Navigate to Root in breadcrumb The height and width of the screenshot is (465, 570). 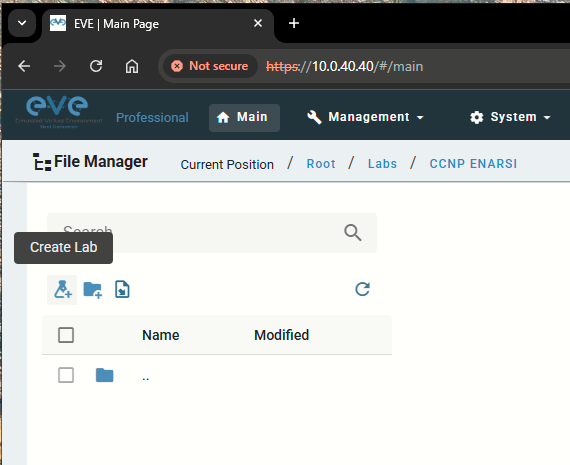pyautogui.click(x=321, y=164)
